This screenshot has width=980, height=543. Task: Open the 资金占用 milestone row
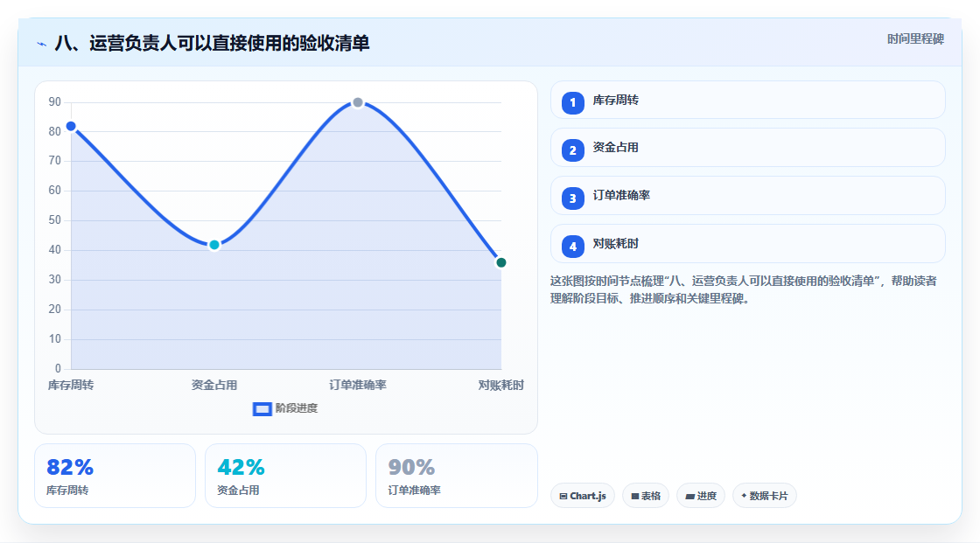click(747, 148)
